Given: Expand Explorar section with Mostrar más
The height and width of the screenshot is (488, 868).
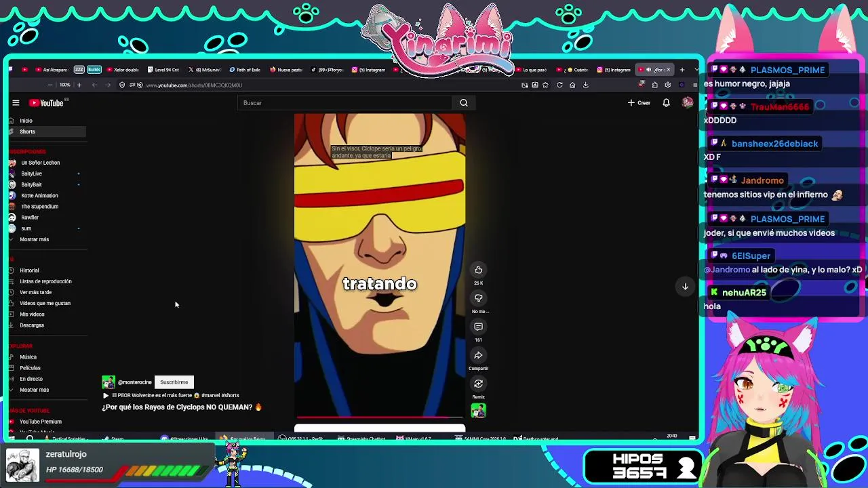Looking at the screenshot, I should [34, 390].
